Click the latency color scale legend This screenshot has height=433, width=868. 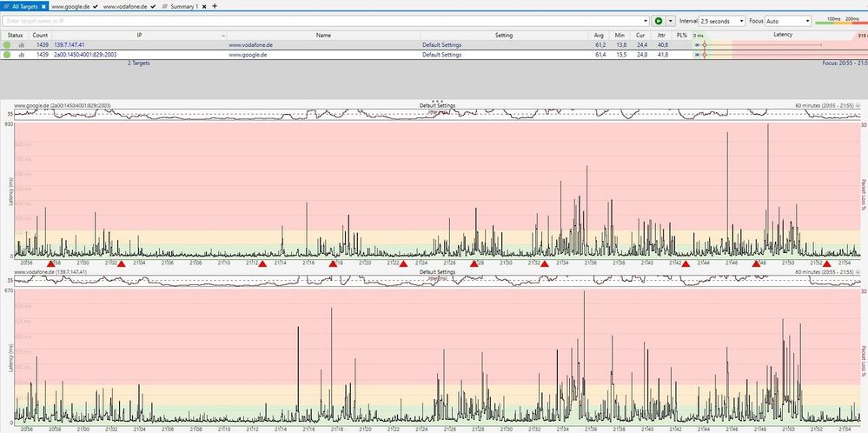841,18
